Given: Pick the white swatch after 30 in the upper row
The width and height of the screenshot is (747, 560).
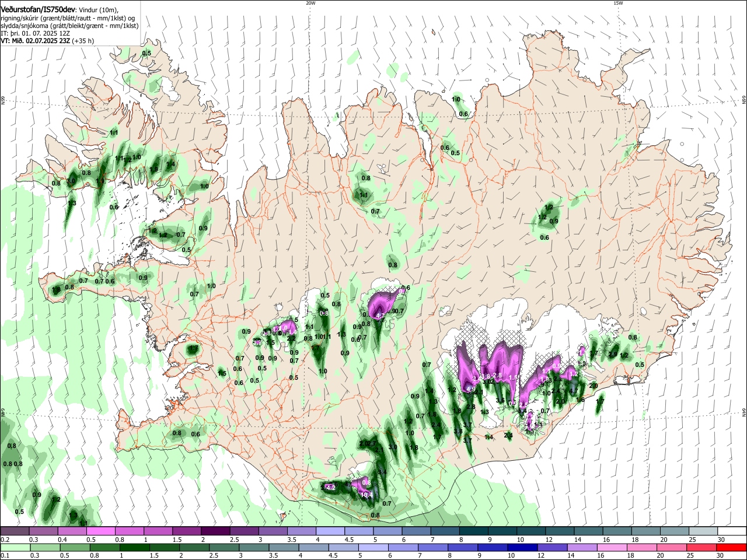Looking at the screenshot, I should (732, 531).
